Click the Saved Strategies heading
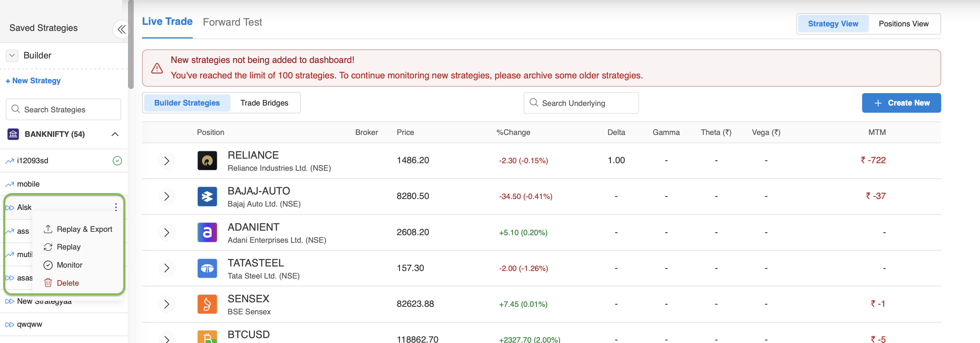This screenshot has width=980, height=343. point(43,28)
